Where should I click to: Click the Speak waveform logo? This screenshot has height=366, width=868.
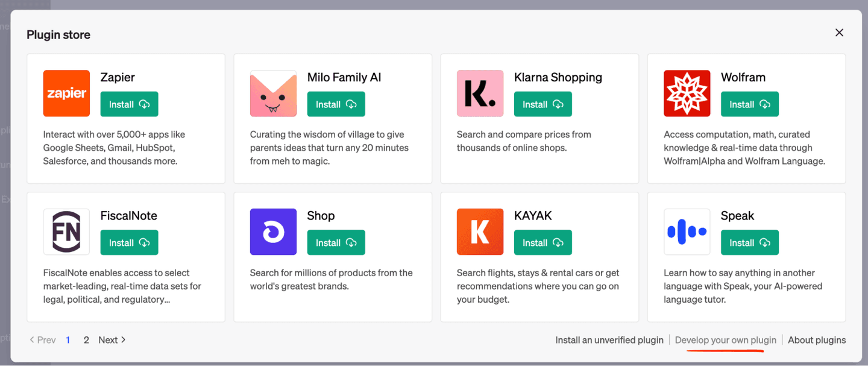(687, 232)
